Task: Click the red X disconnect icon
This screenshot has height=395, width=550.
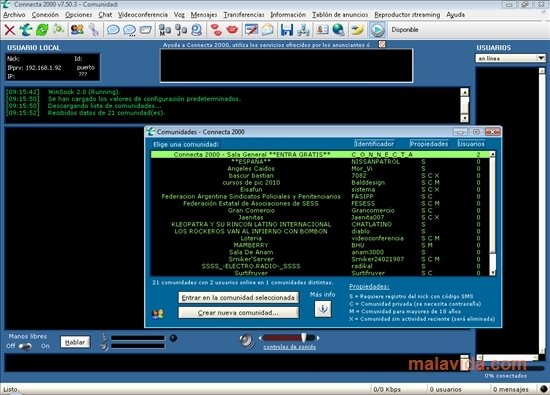Action: click(10, 30)
